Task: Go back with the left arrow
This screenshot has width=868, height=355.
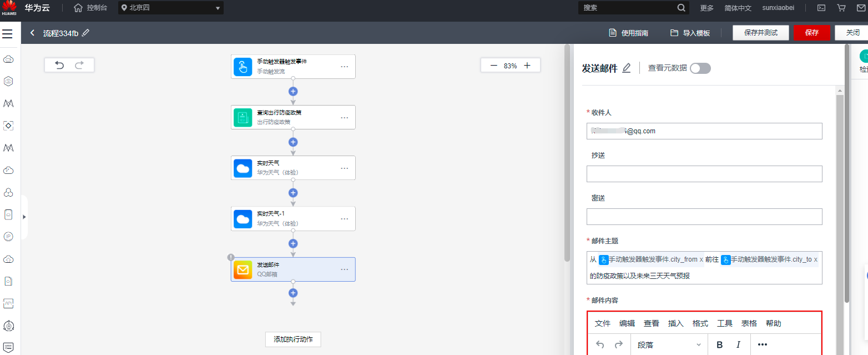Action: (32, 33)
